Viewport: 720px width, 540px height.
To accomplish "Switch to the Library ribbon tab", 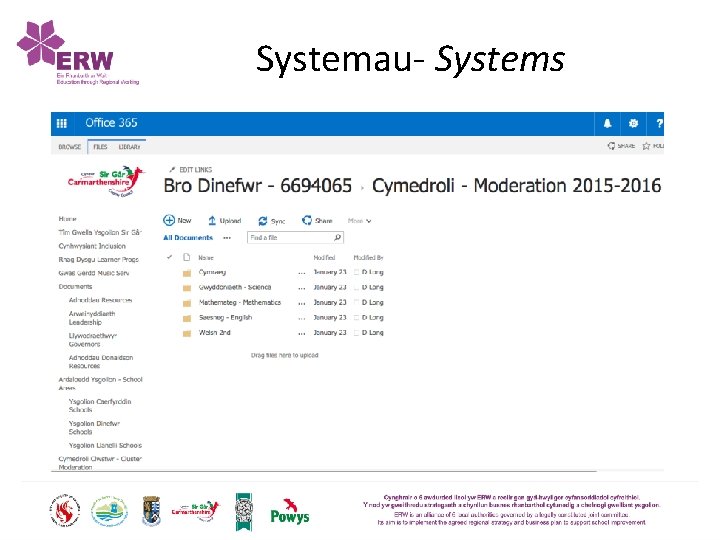I will click(x=129, y=147).
